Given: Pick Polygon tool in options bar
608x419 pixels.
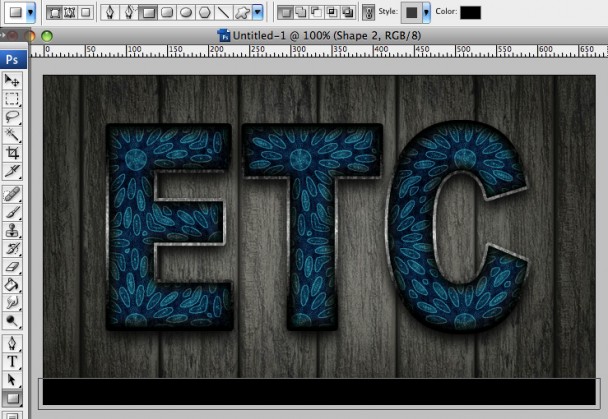Looking at the screenshot, I should 205,13.
